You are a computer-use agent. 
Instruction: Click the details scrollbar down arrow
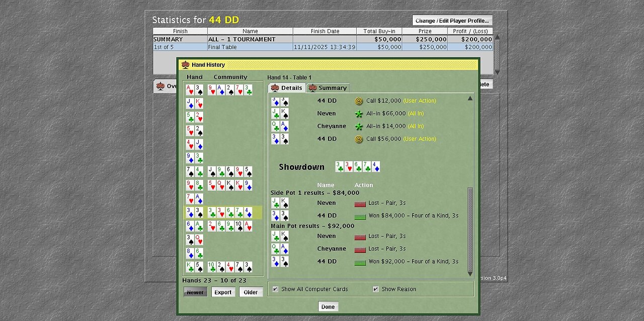pos(470,274)
